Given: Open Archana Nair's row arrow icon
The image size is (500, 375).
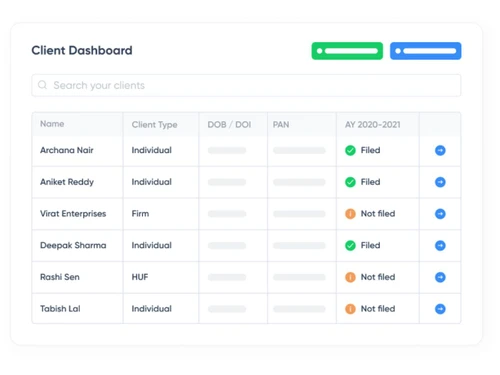Looking at the screenshot, I should (440, 150).
